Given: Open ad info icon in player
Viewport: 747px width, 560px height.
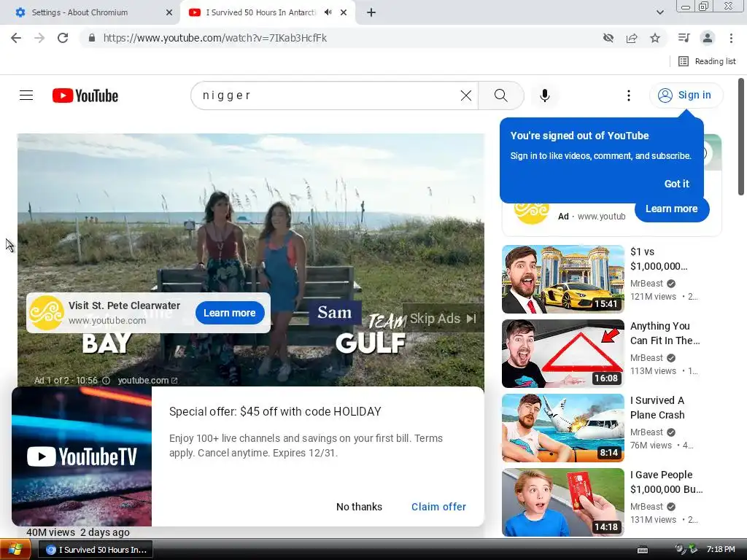Looking at the screenshot, I should tap(107, 381).
